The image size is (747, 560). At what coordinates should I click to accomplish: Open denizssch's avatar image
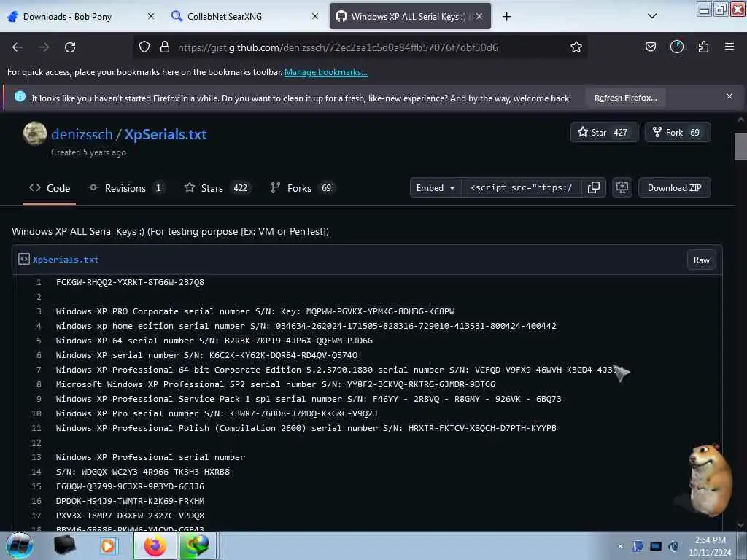coord(35,133)
